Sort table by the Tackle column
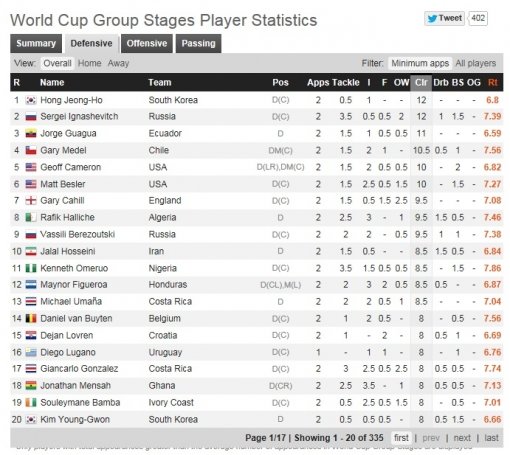The width and height of the screenshot is (510, 455). (346, 82)
